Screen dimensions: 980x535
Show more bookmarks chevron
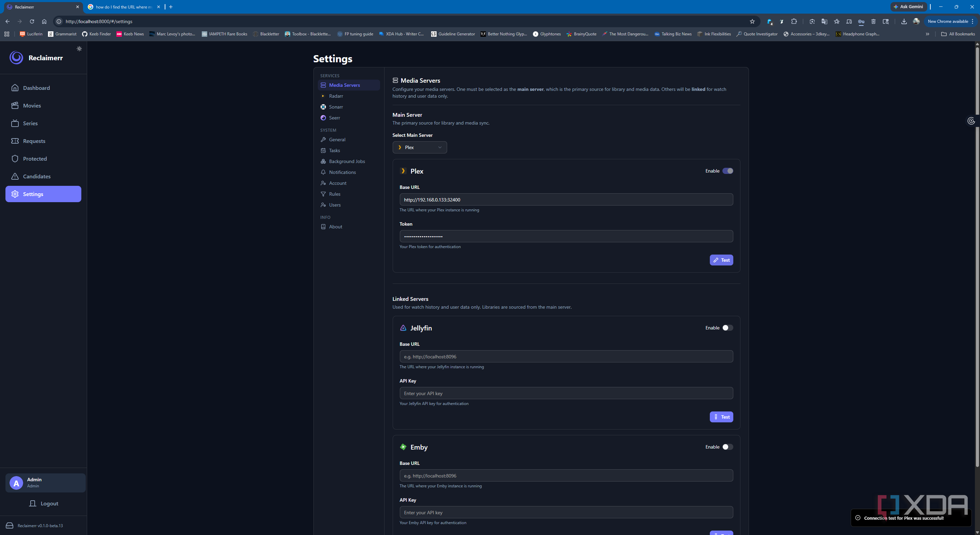927,34
